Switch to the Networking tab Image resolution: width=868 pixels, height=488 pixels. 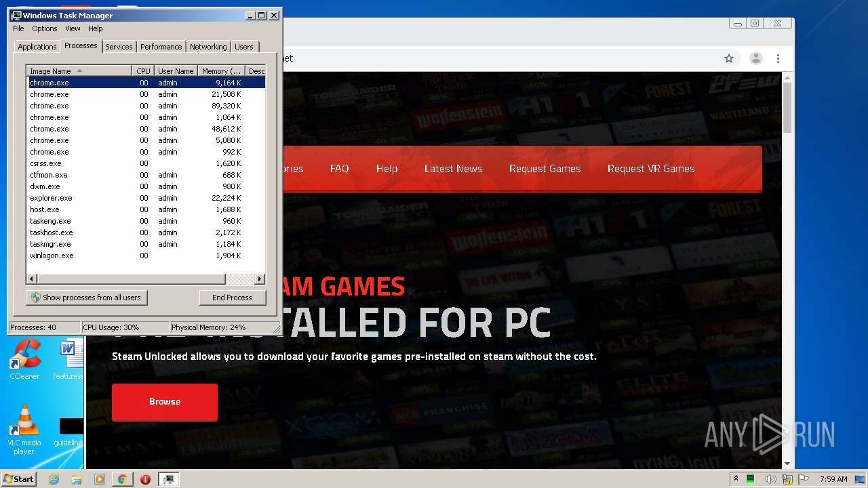[x=208, y=47]
